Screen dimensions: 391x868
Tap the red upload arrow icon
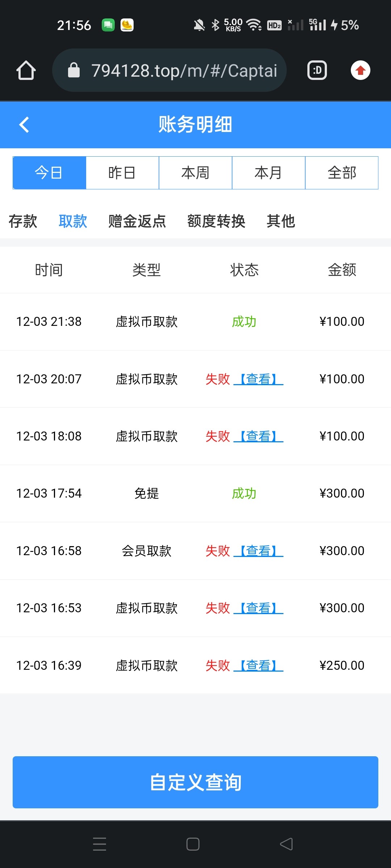coord(360,70)
